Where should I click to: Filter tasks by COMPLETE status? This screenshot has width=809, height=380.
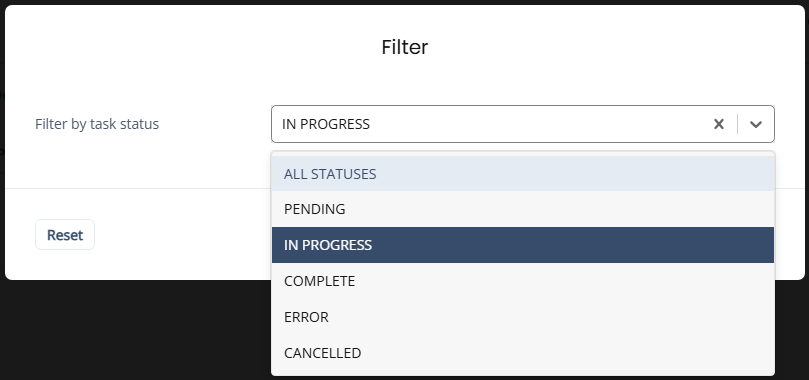pos(523,281)
